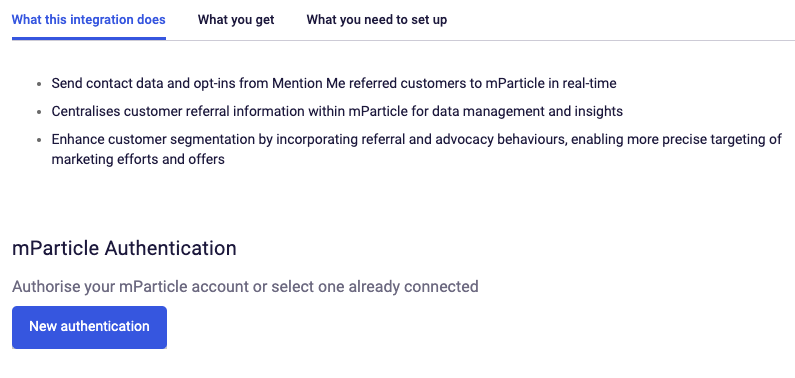Screen dimensions: 795x378
Task: Click the Centralises customer referral information bullet
Action: [x=337, y=111]
